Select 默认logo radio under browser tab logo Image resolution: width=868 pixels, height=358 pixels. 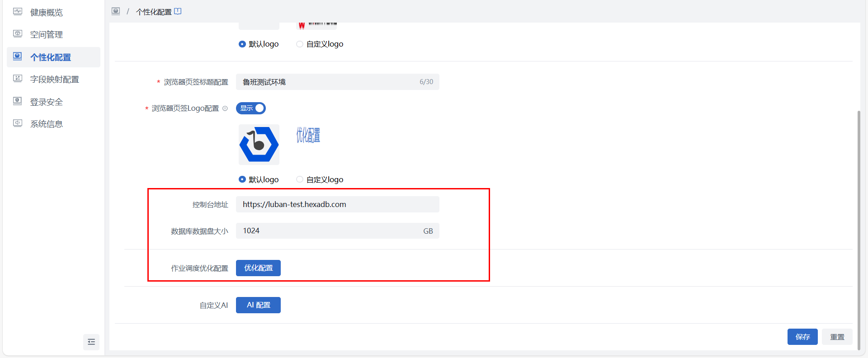point(242,179)
